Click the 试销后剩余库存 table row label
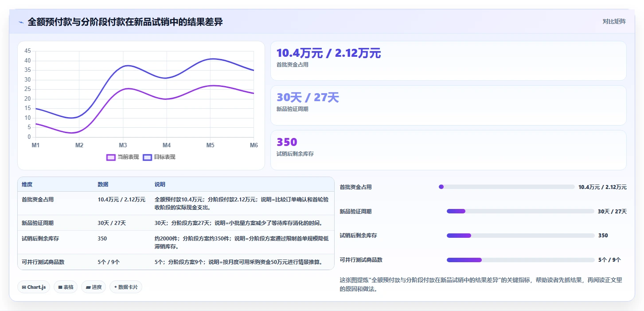The width and height of the screenshot is (644, 311). tap(40, 239)
